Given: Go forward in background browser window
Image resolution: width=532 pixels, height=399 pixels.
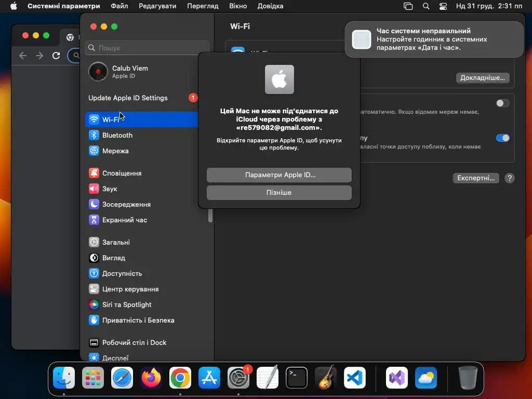Looking at the screenshot, I should click(x=39, y=56).
